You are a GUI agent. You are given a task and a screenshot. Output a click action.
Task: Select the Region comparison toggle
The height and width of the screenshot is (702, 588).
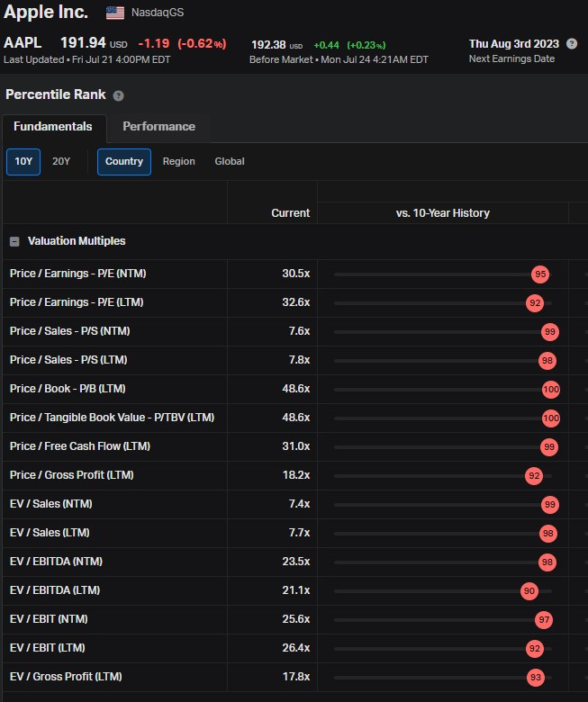(x=178, y=162)
